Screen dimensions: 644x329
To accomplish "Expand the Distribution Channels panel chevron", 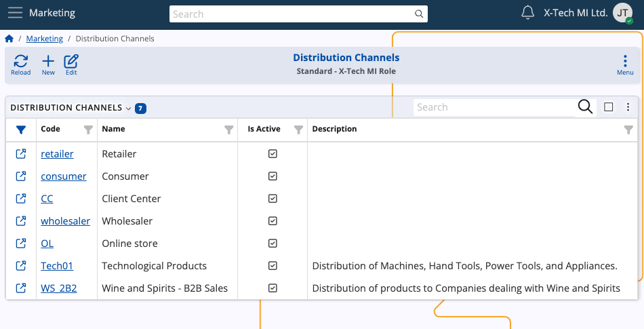I will [x=128, y=109].
